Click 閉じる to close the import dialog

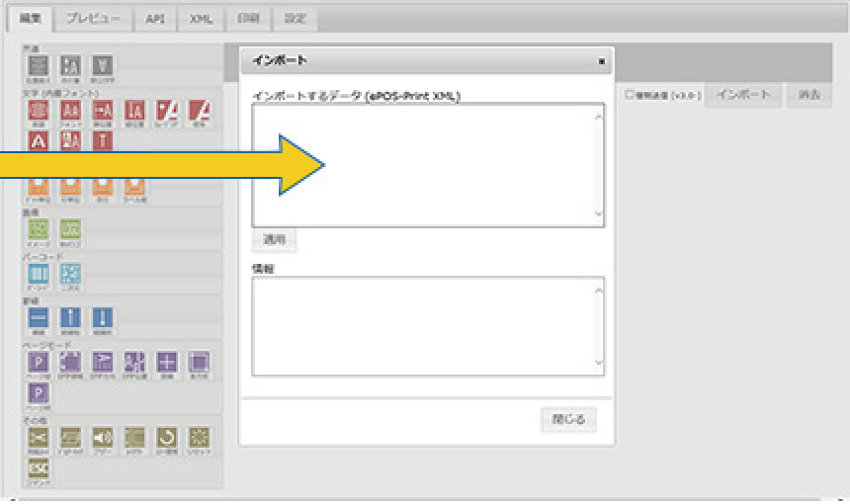568,419
